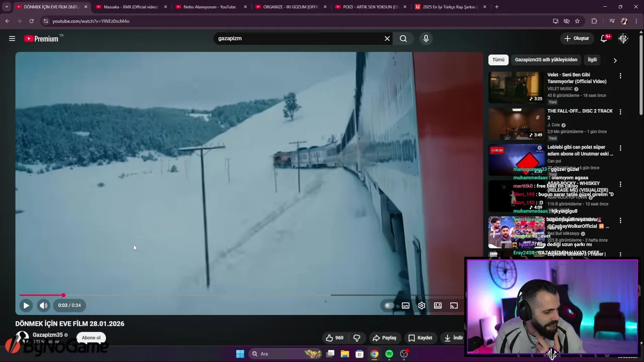This screenshot has height=362, width=644.
Task: Open player settings gear menu
Action: pos(422,305)
